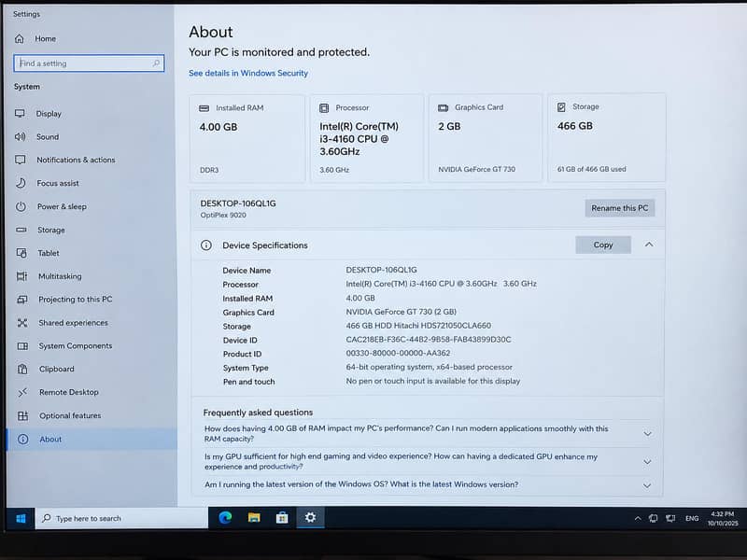Click the Storage card disk icon
Image resolution: width=747 pixels, height=560 pixels.
(562, 107)
